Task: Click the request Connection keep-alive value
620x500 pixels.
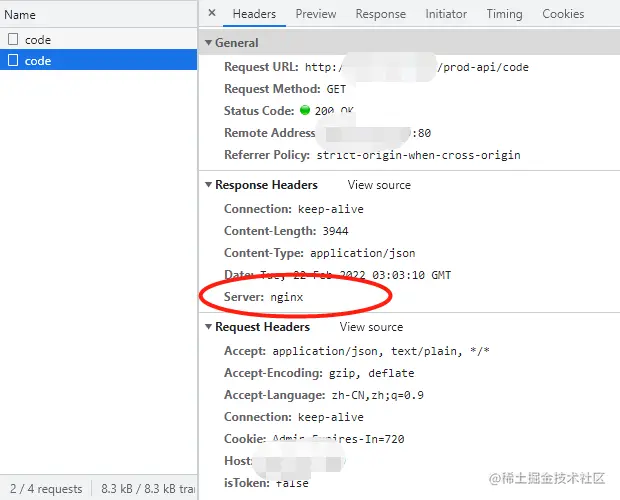Action: 331,417
